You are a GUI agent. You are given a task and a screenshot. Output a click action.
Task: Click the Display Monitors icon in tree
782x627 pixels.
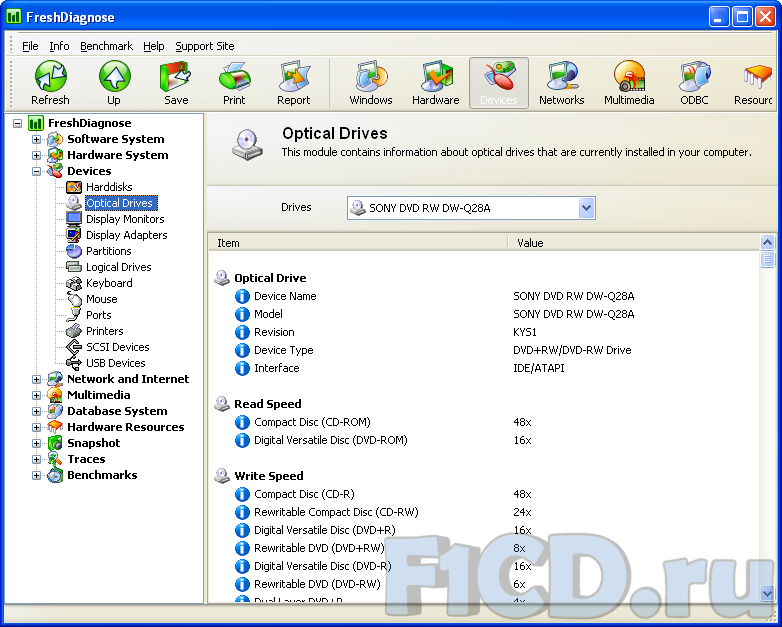74,219
